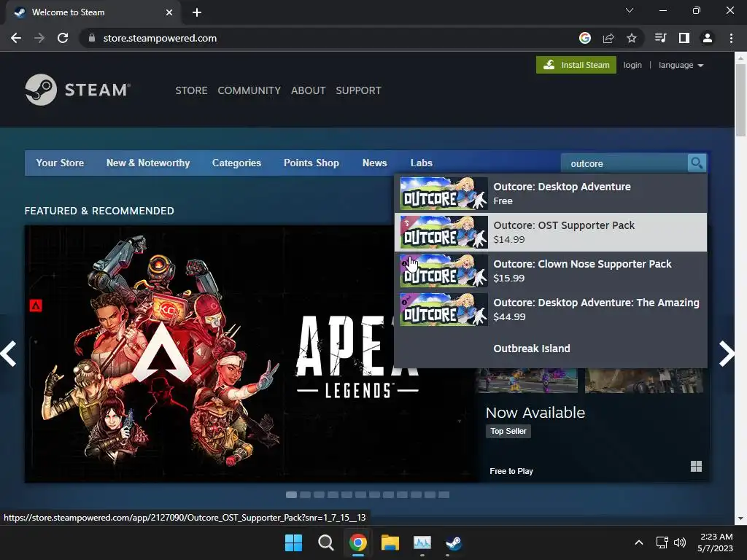The width and height of the screenshot is (747, 560).
Task: Click Install Steam button
Action: coord(576,65)
